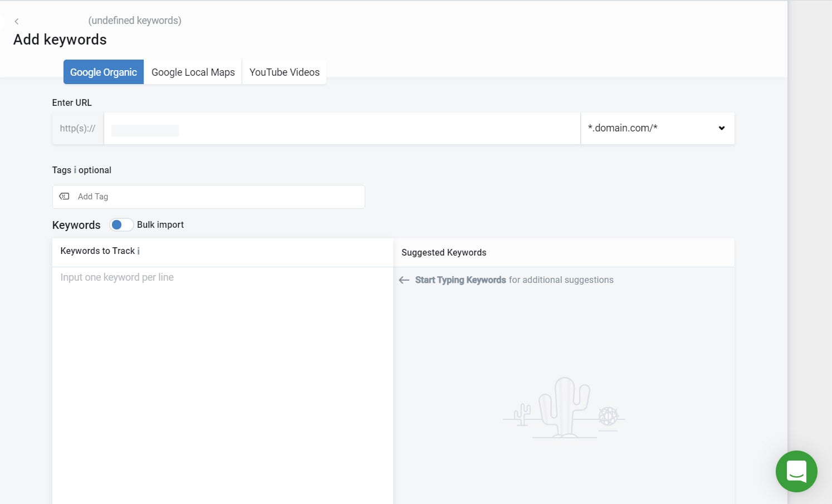Click the (undefined keywords) breadcrumb
This screenshot has height=504, width=832.
click(134, 20)
